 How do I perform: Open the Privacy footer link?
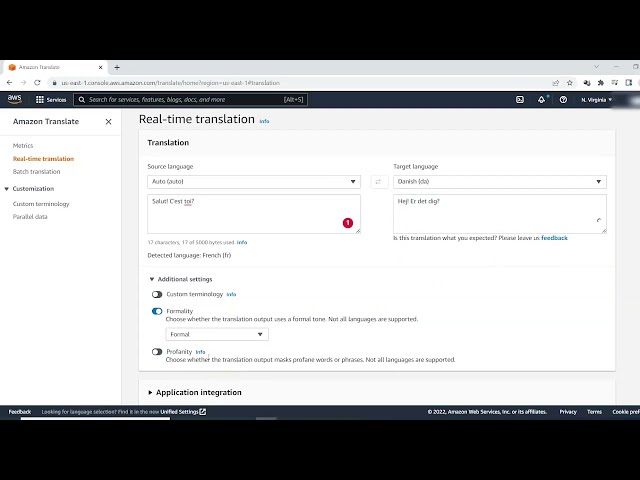[x=568, y=412]
